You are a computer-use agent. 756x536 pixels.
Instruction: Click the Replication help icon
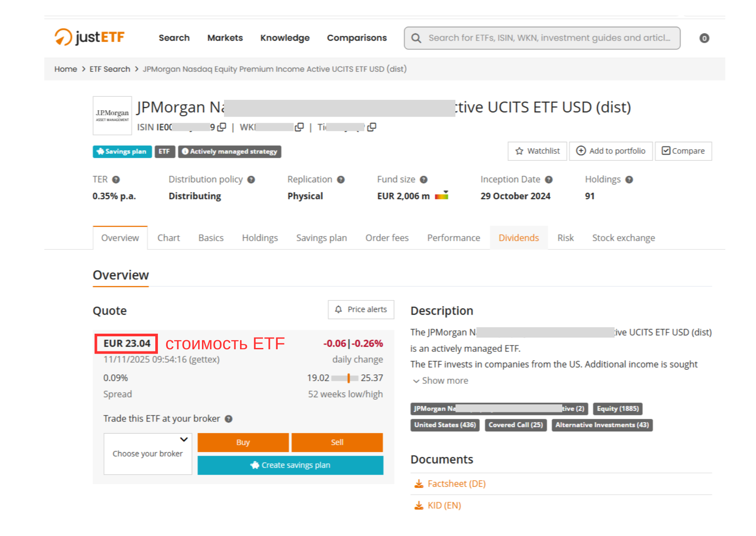341,179
